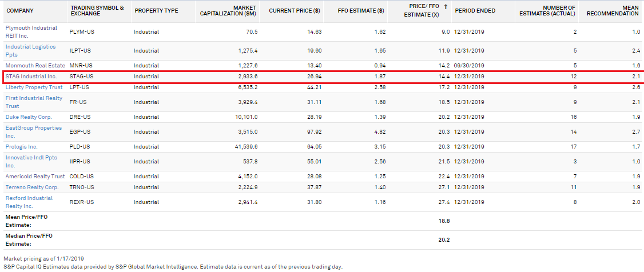This screenshot has width=644, height=272.
Task: Sort by the Period Ended header
Action: 475,11
